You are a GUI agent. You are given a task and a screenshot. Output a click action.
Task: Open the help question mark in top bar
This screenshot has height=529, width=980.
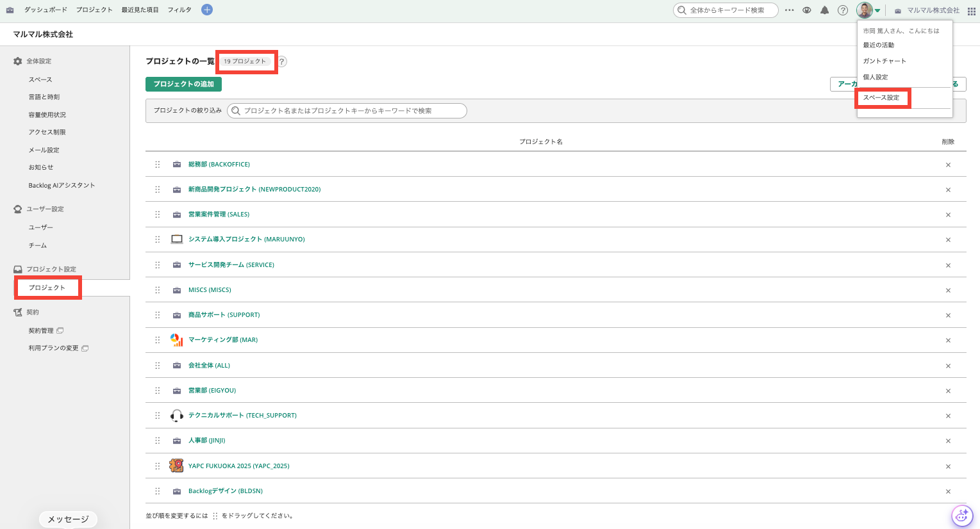[x=843, y=10]
